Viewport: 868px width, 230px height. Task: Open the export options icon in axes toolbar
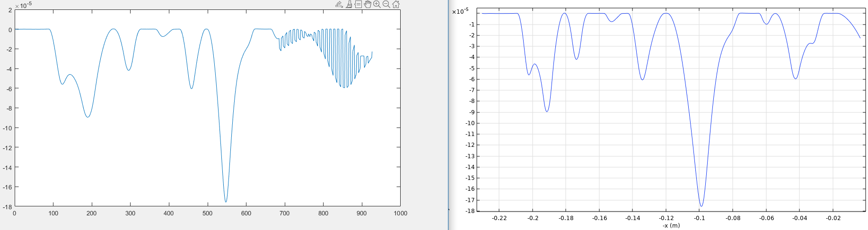339,4
